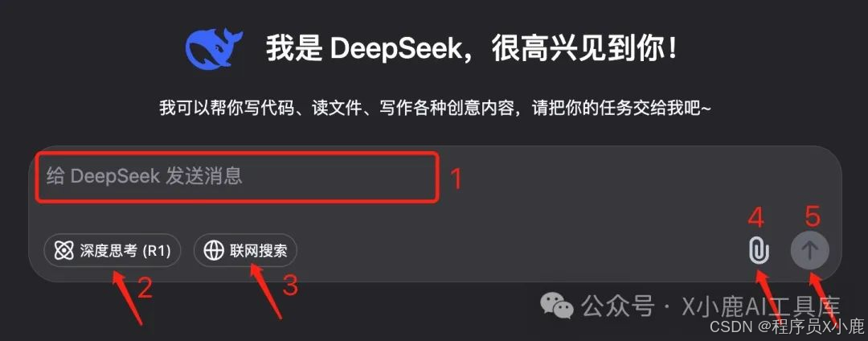868x341 pixels.
Task: Click the red number 4 above paperclip
Action: pyautogui.click(x=756, y=218)
